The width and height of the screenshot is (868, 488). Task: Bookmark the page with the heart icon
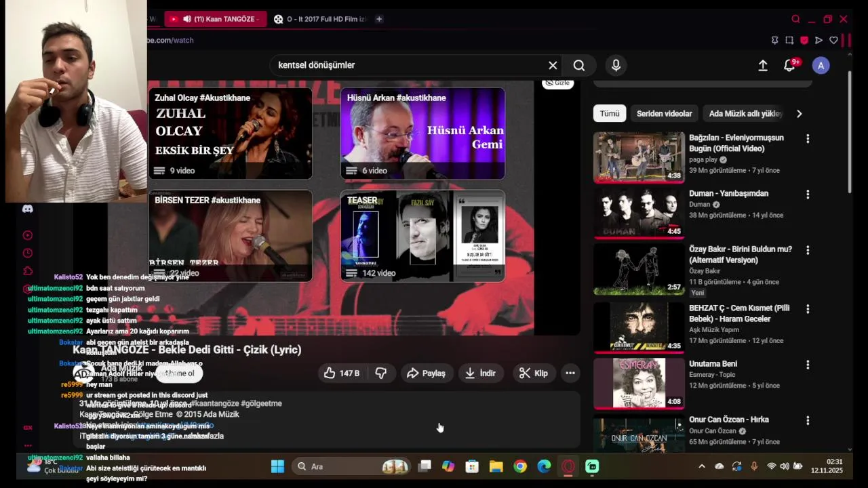[x=833, y=41]
